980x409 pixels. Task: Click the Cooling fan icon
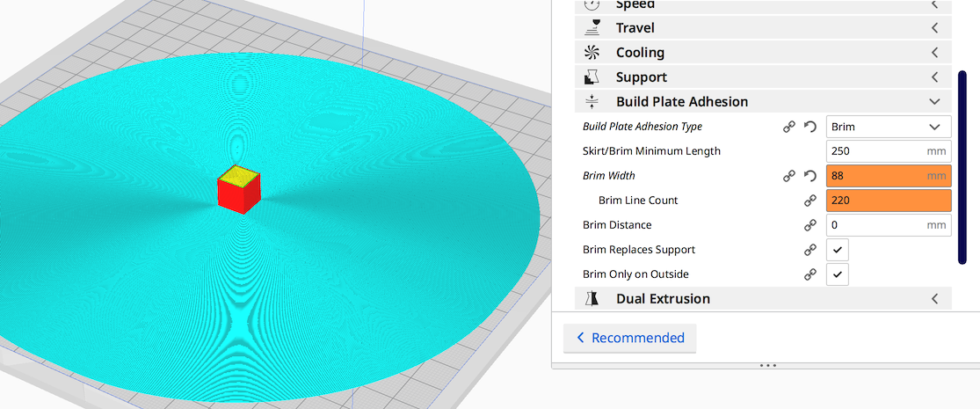coord(592,53)
